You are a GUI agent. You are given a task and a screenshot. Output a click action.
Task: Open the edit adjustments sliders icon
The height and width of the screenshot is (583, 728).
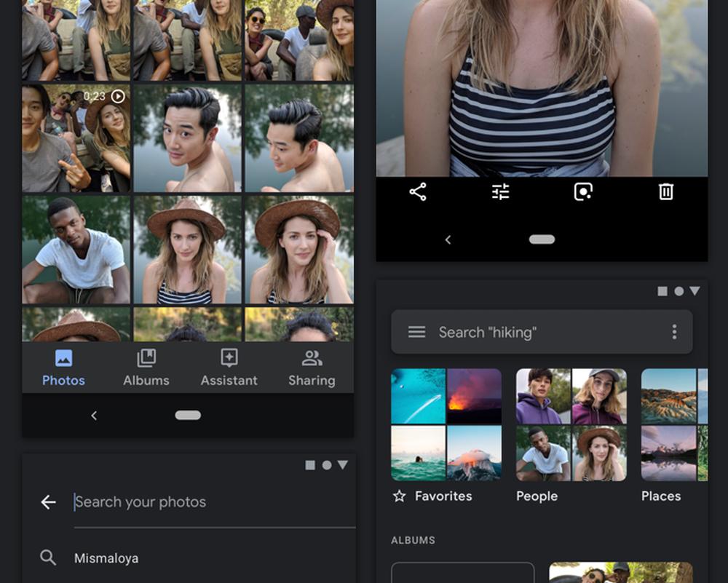[501, 192]
